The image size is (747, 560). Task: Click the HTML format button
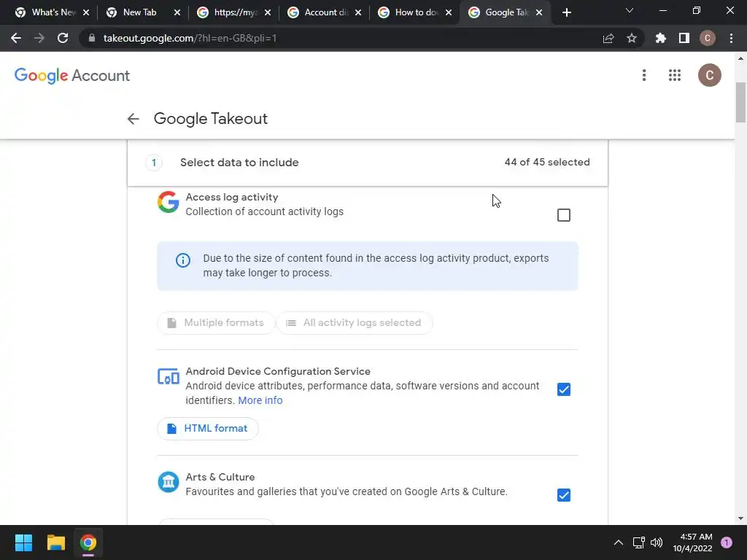click(208, 428)
